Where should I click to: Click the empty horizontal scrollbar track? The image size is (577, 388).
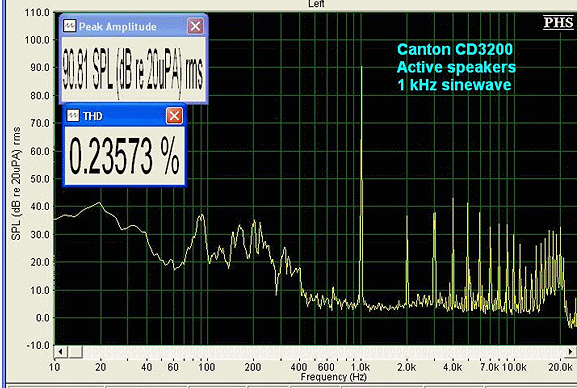(323, 352)
